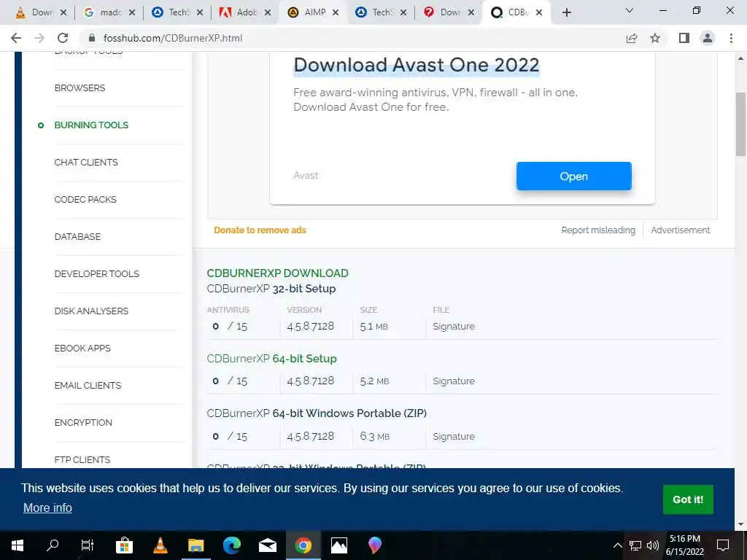Image resolution: width=747 pixels, height=560 pixels.
Task: Accept cookies with the Got it! button
Action: click(x=688, y=499)
